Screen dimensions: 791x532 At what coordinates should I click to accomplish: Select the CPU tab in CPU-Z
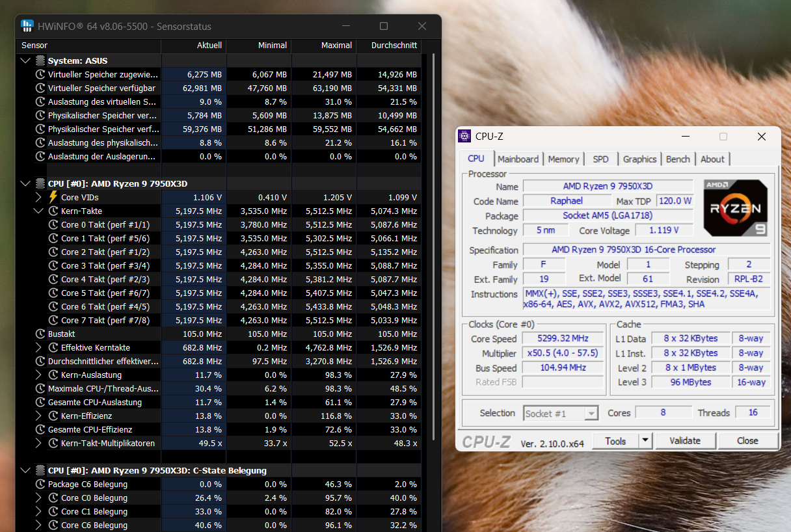click(476, 158)
